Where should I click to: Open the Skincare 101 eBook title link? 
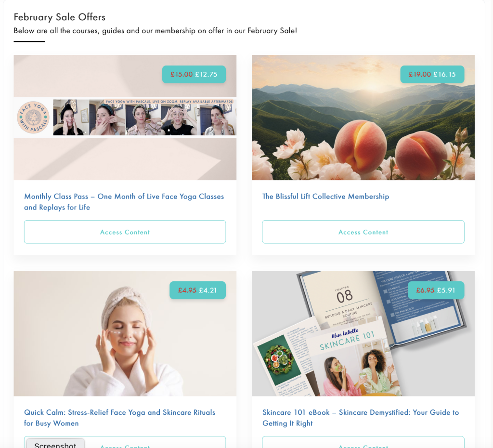pos(361,418)
